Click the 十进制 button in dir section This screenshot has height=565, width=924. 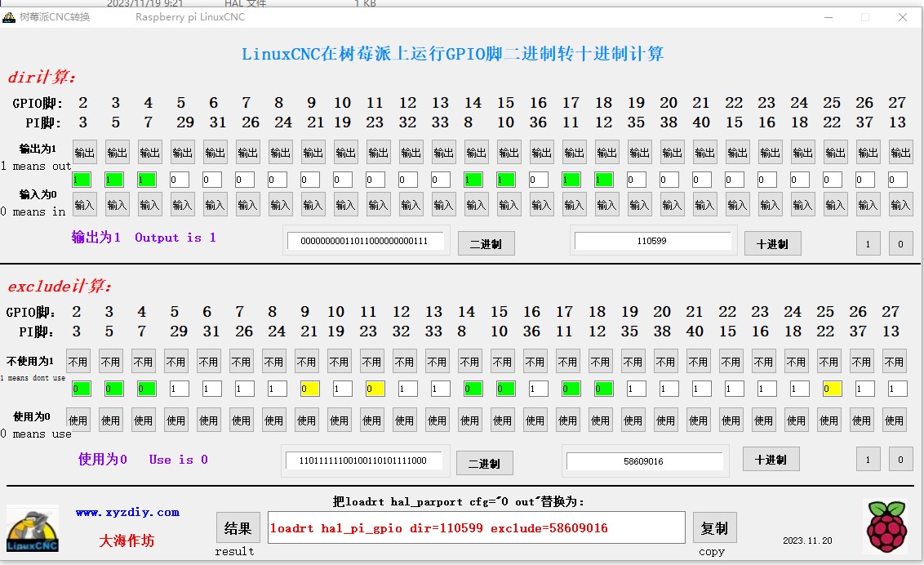tap(772, 244)
